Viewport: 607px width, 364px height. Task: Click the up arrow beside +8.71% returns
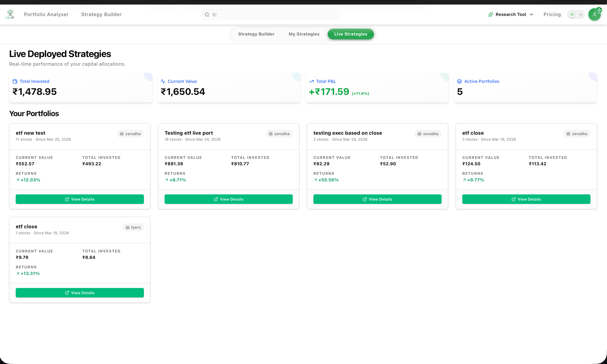[167, 180]
